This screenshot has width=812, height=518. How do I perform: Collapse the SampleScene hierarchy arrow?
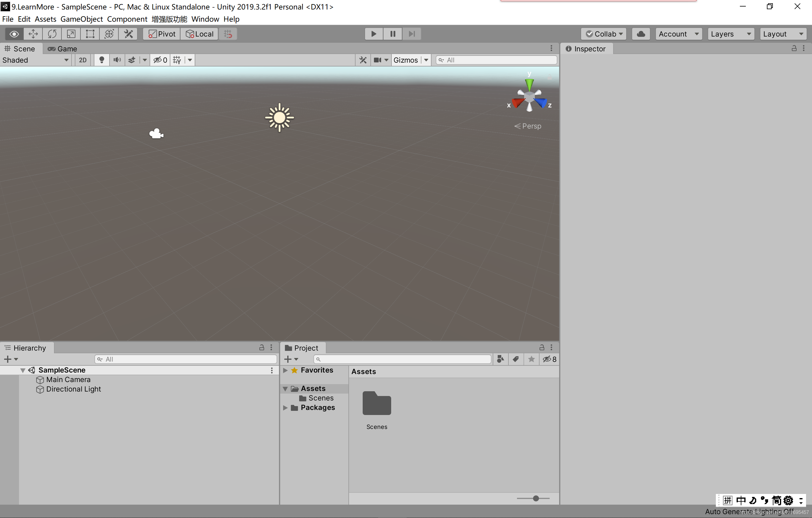23,370
